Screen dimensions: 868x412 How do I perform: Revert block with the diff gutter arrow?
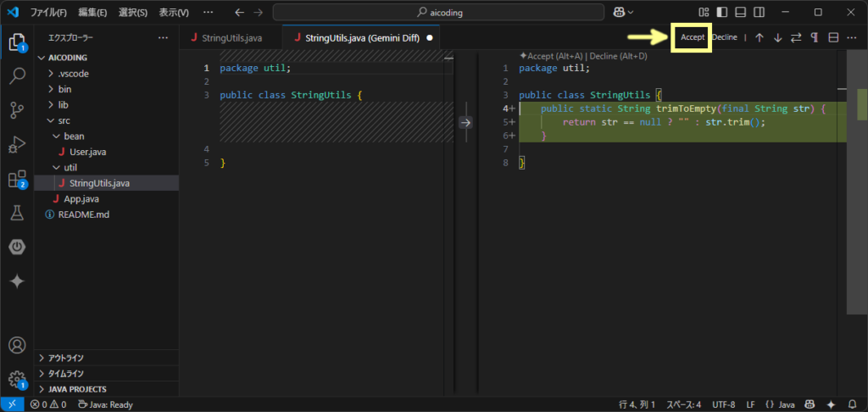pyautogui.click(x=466, y=122)
